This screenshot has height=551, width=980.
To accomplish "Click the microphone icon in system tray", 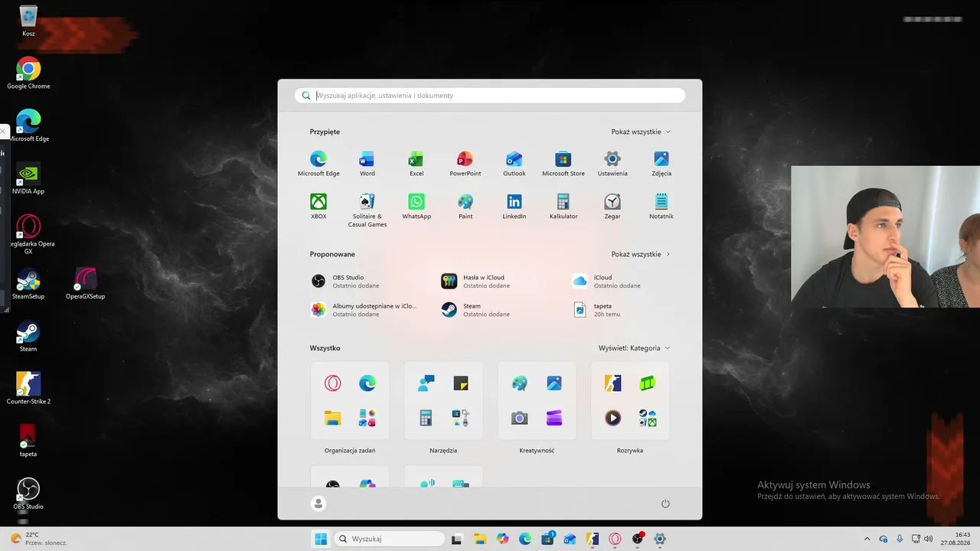I will [x=900, y=539].
